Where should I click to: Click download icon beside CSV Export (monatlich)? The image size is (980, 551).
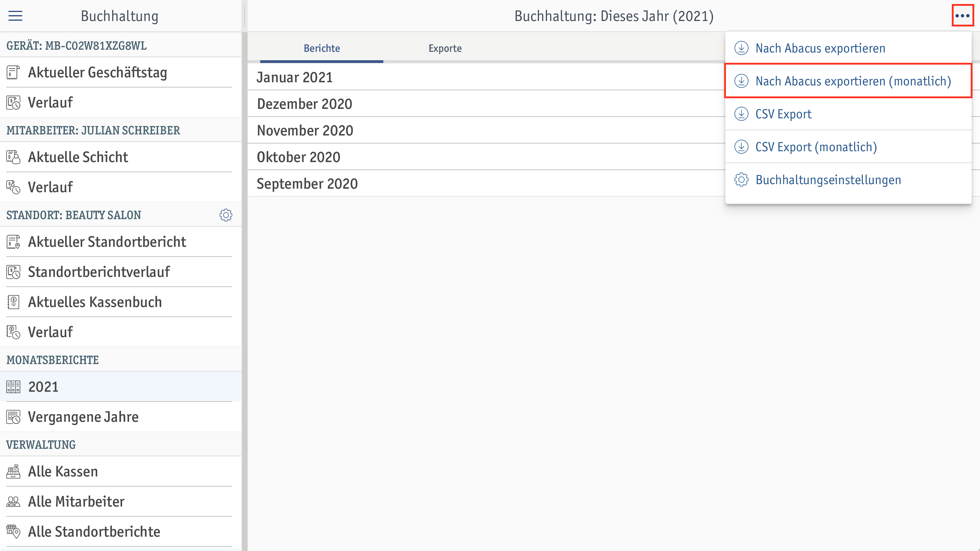pos(741,147)
